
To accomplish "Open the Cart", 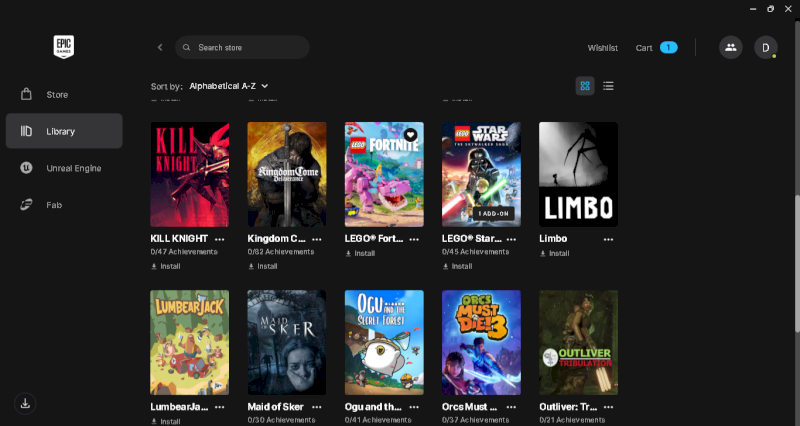I will click(x=656, y=47).
